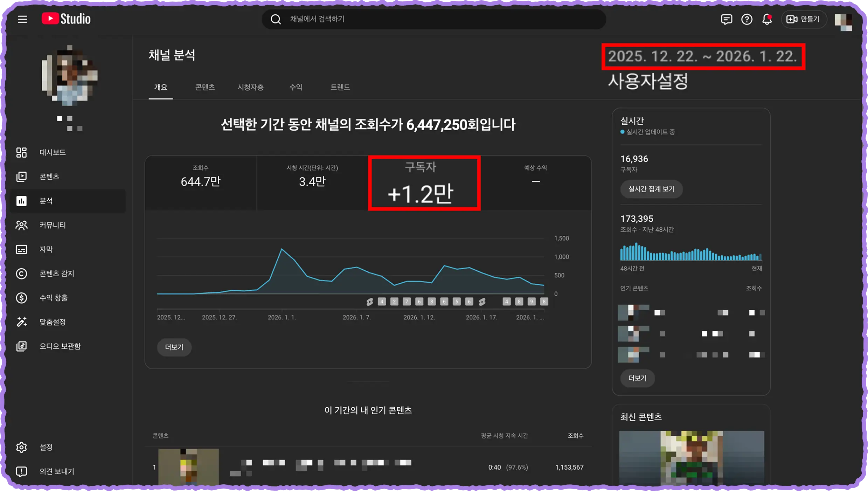
Task: Click the 만들기 create button
Action: pyautogui.click(x=804, y=19)
